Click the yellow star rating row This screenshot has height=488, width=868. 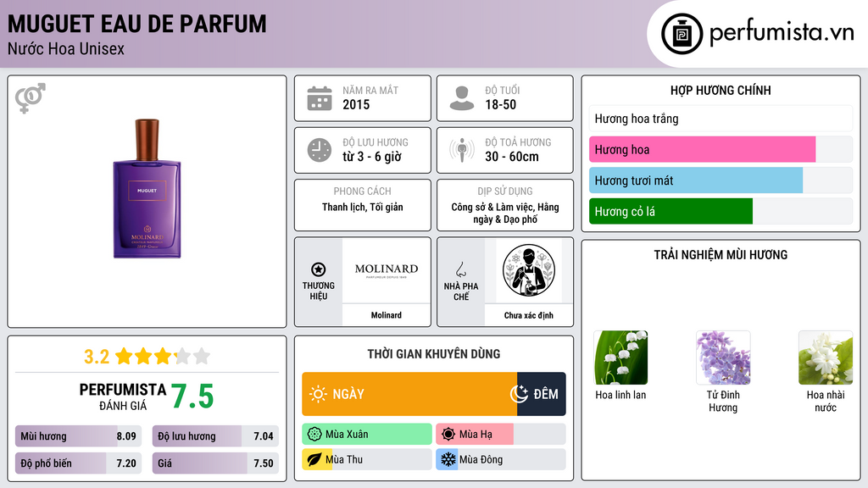(x=163, y=357)
